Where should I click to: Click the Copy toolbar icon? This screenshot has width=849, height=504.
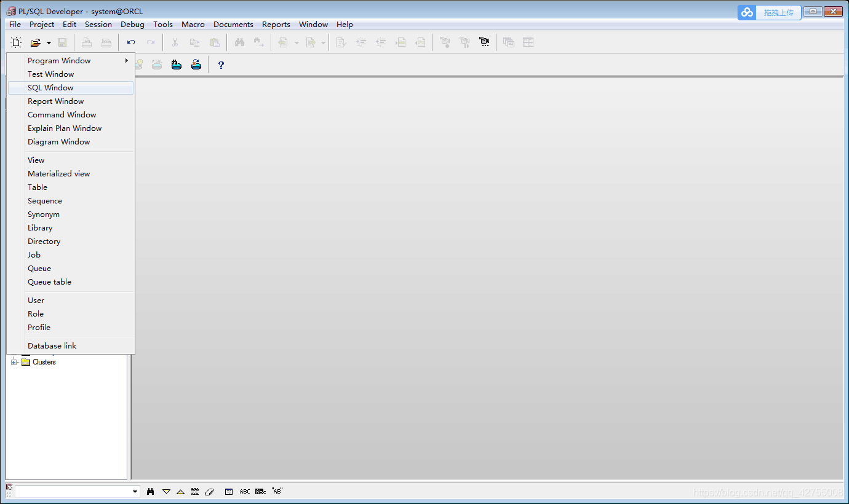195,42
